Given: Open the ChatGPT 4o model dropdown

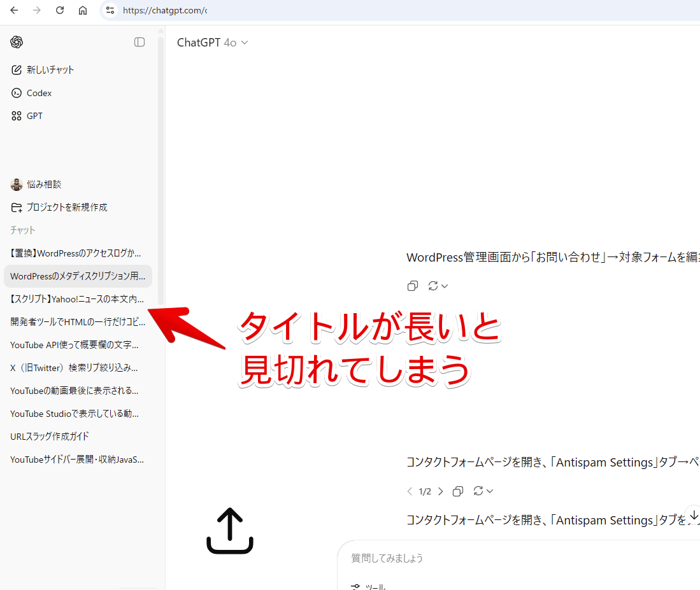Looking at the screenshot, I should tap(213, 43).
